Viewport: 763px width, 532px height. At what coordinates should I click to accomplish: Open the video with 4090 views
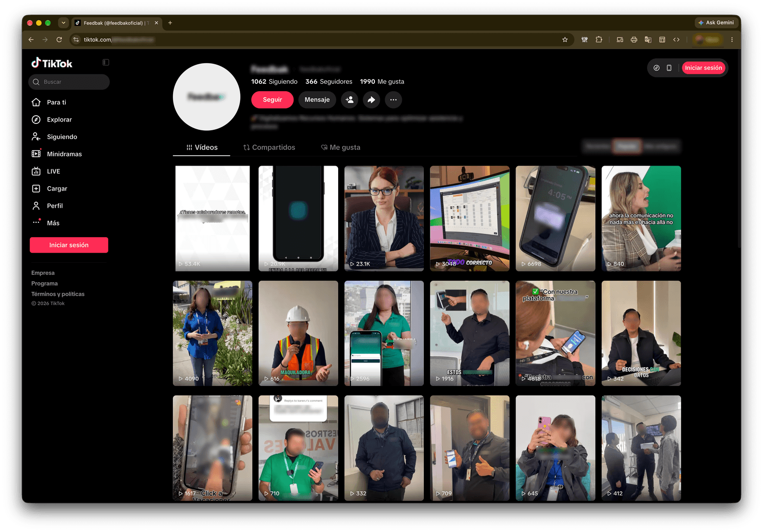point(213,333)
